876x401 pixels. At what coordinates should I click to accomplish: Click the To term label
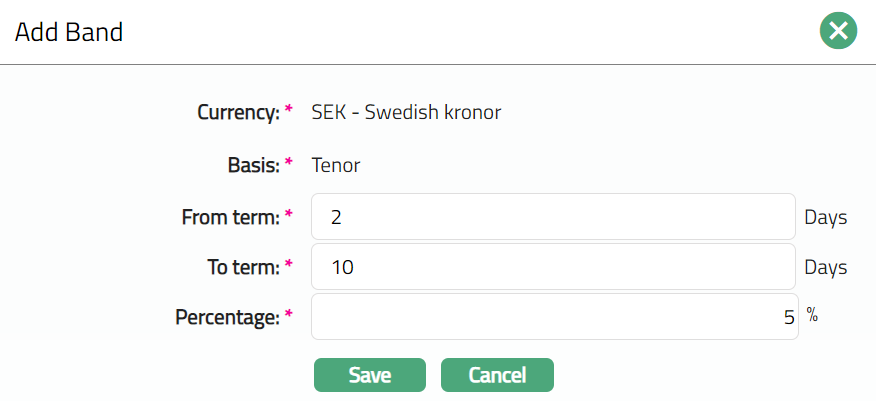(x=240, y=267)
